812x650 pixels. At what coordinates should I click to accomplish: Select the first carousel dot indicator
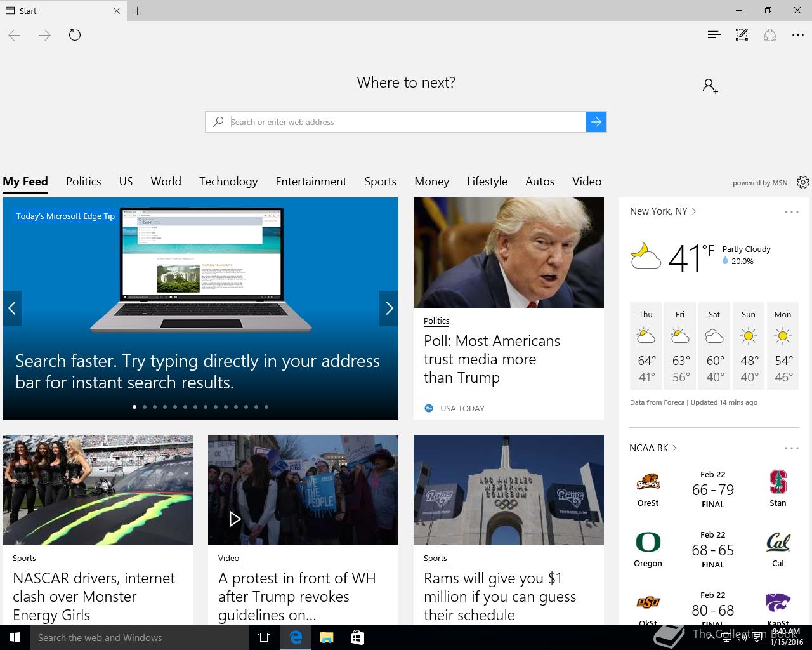(x=134, y=407)
